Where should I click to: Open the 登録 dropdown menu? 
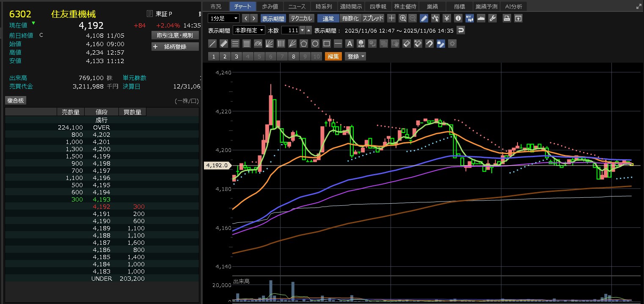tap(355, 56)
